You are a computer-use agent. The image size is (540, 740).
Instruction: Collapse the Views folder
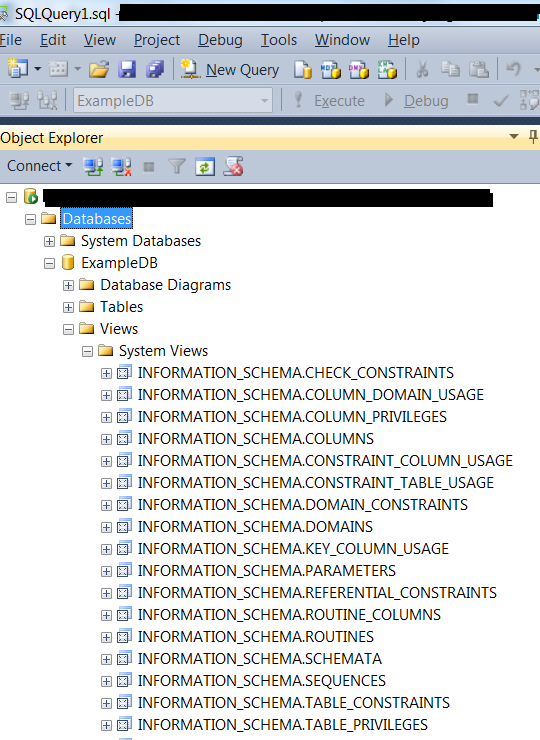tap(68, 329)
